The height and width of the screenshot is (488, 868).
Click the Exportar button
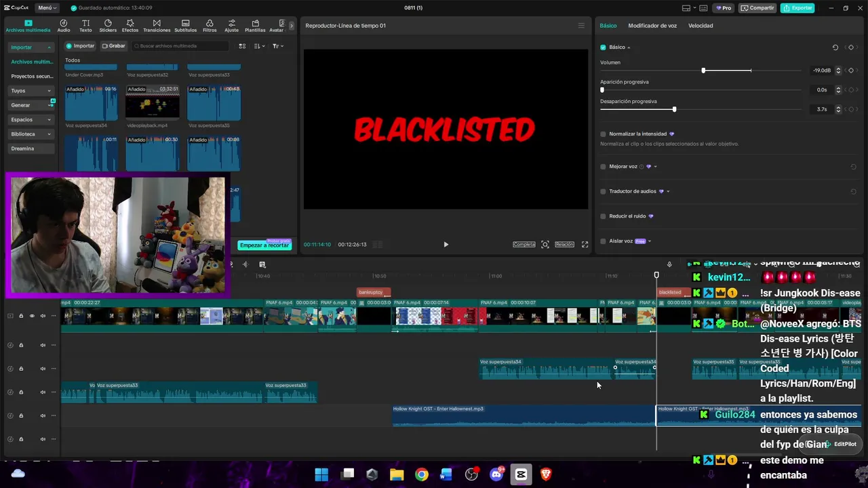(797, 8)
